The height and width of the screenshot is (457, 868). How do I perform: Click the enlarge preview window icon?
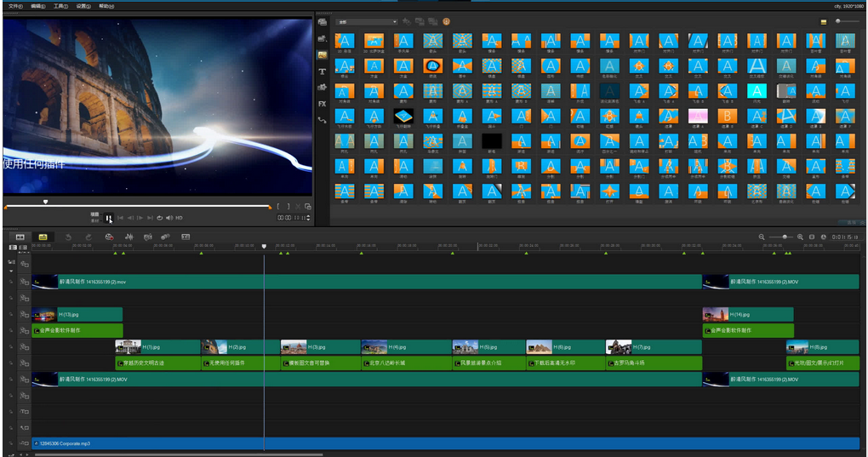pos(308,206)
